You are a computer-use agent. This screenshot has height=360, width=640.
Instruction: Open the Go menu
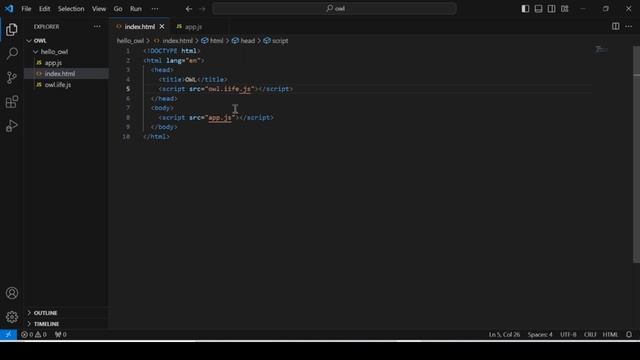(118, 9)
